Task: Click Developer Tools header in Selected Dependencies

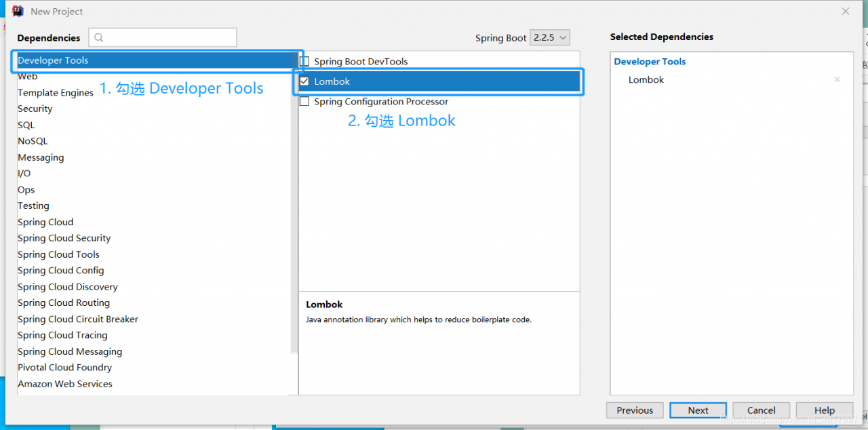Action: [650, 62]
